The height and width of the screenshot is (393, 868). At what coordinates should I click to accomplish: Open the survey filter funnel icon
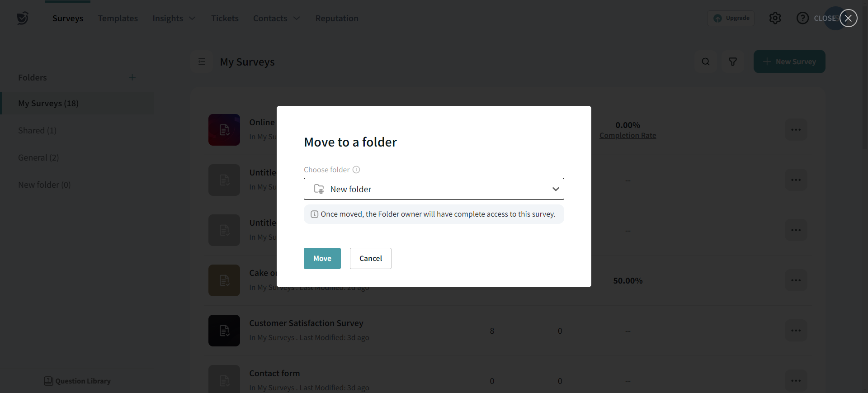[732, 62]
